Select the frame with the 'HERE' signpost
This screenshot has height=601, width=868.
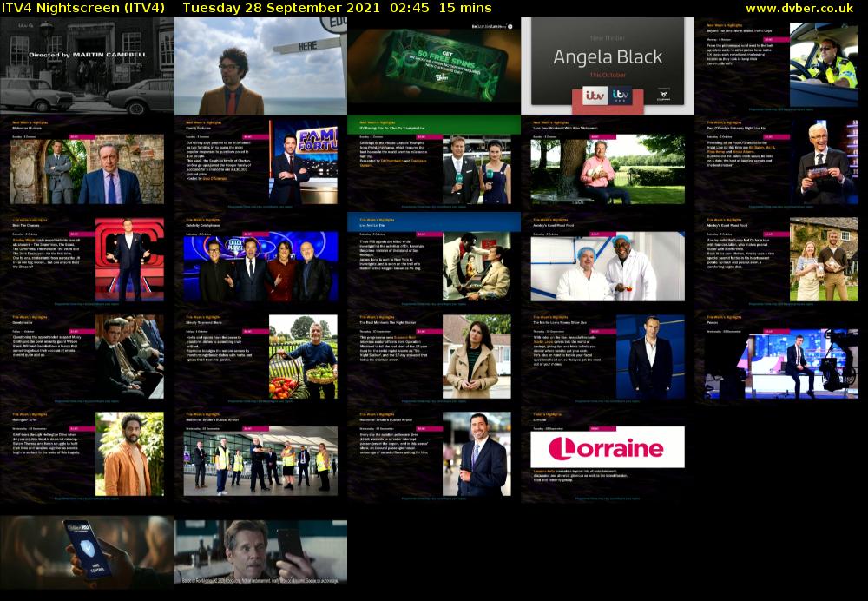point(260,66)
